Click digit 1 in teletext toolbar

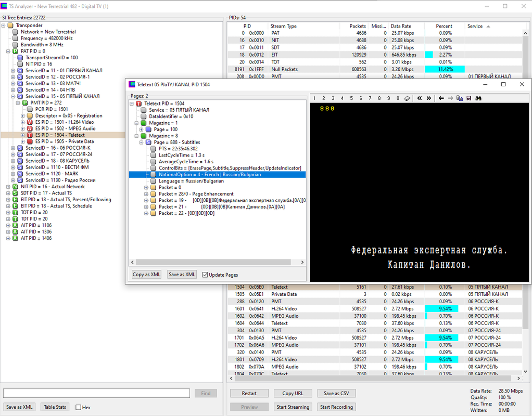click(x=314, y=98)
